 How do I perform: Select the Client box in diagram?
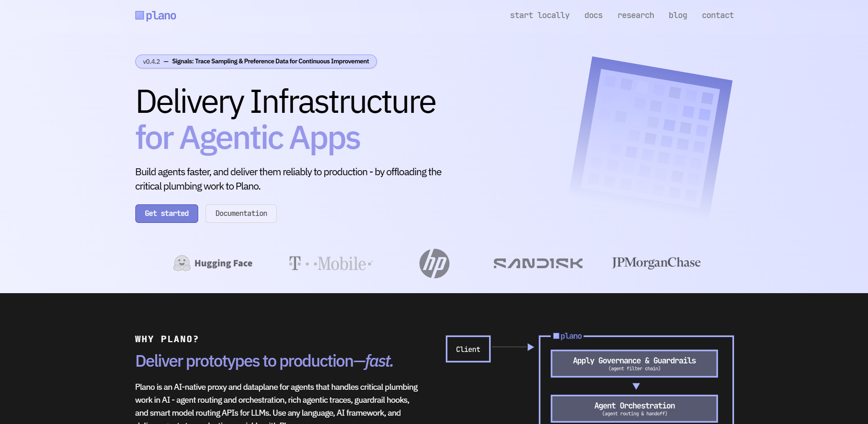[x=468, y=349]
